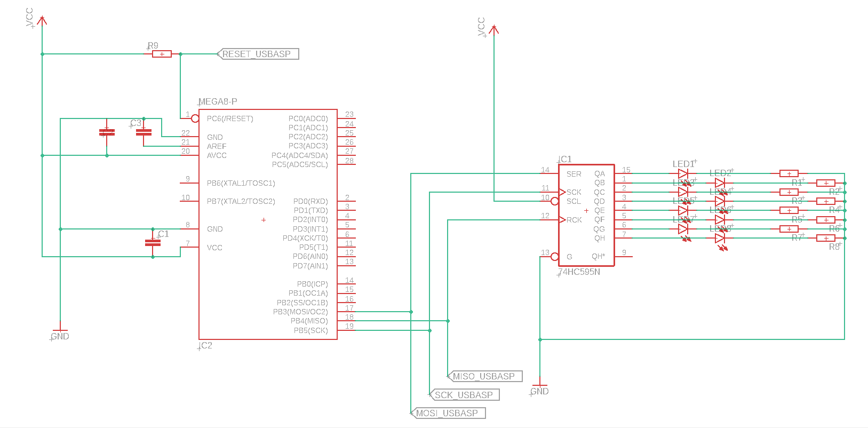The image size is (868, 428).
Task: Click the 74HC595N part value text
Action: 579,272
